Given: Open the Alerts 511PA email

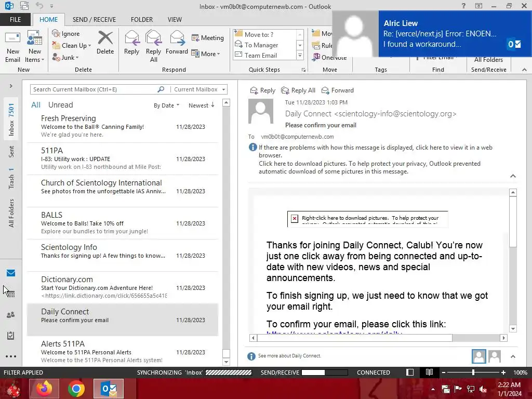Looking at the screenshot, I should [123, 351].
